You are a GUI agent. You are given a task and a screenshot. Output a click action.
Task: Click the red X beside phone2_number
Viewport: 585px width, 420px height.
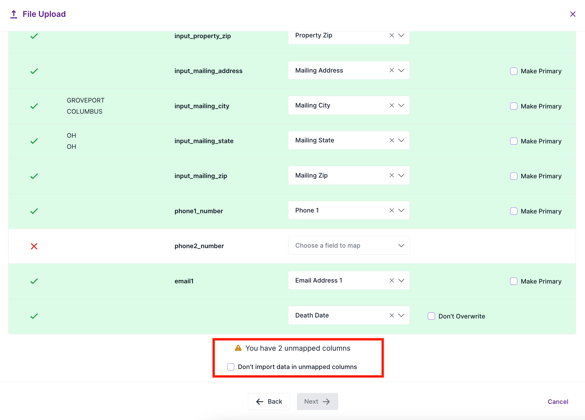[x=34, y=246]
